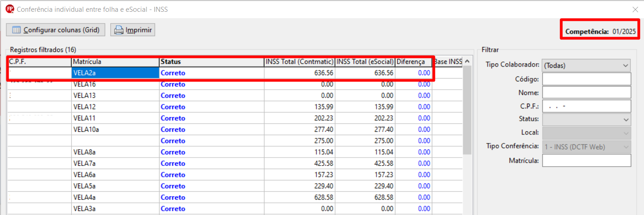
Task: Click the grid scrollbar up arrow
Action: click(467, 62)
